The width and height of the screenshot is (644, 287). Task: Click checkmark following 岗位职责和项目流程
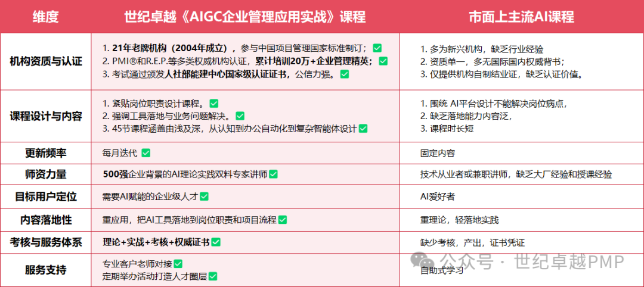click(282, 220)
